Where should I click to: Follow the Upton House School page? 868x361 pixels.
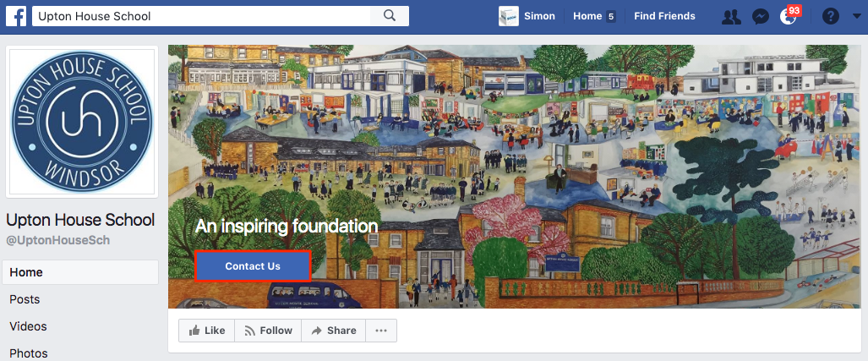click(x=268, y=331)
